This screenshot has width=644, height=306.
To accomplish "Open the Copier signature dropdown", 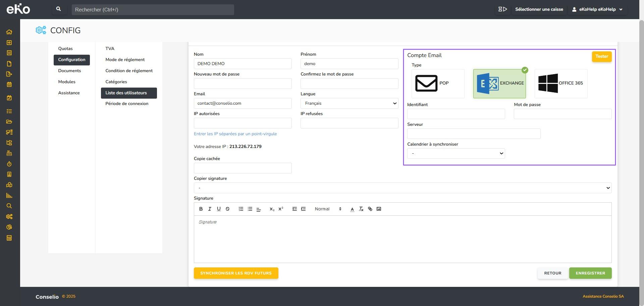I will (402, 188).
